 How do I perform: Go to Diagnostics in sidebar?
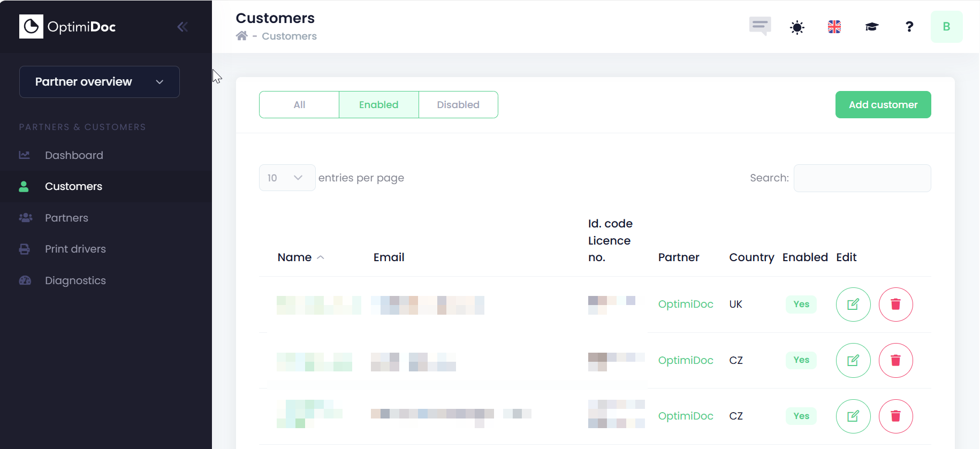(x=75, y=280)
